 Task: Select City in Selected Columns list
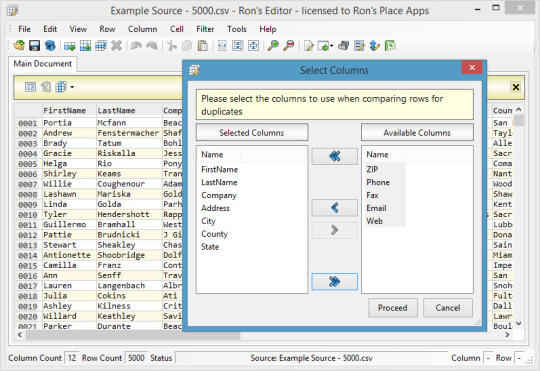[x=208, y=221]
